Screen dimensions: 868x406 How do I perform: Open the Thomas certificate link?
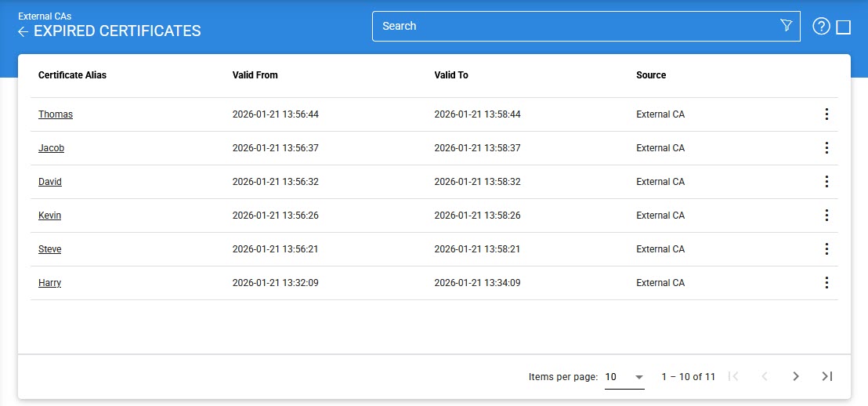[56, 114]
